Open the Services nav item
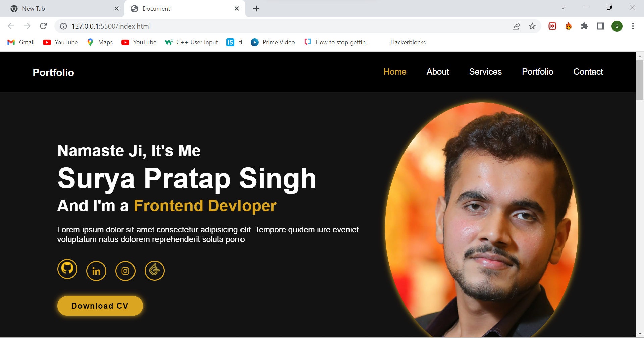 click(x=485, y=72)
